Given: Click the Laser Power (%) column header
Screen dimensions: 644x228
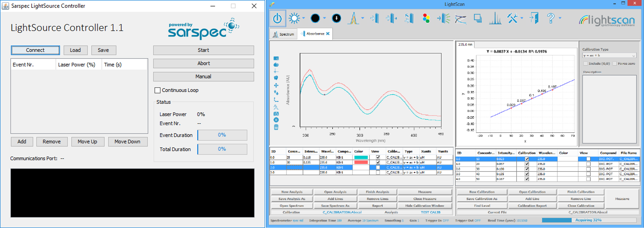Looking at the screenshot, I should pyautogui.click(x=78, y=65).
